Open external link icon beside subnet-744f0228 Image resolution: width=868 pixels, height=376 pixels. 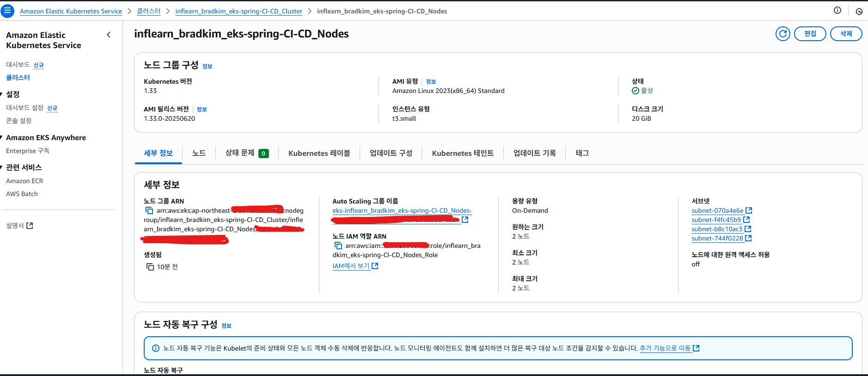pyautogui.click(x=748, y=238)
